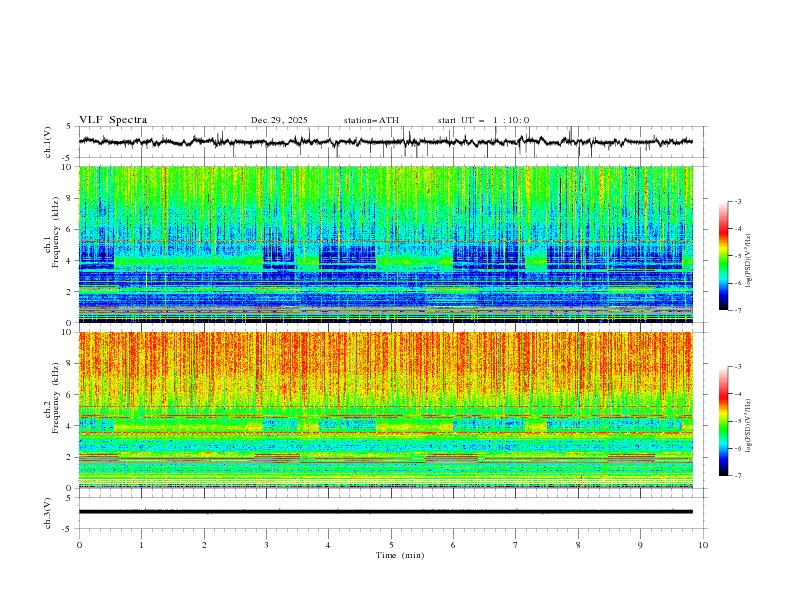Click the ch.2 color scale bar
792x612 pixels.
coord(723,421)
